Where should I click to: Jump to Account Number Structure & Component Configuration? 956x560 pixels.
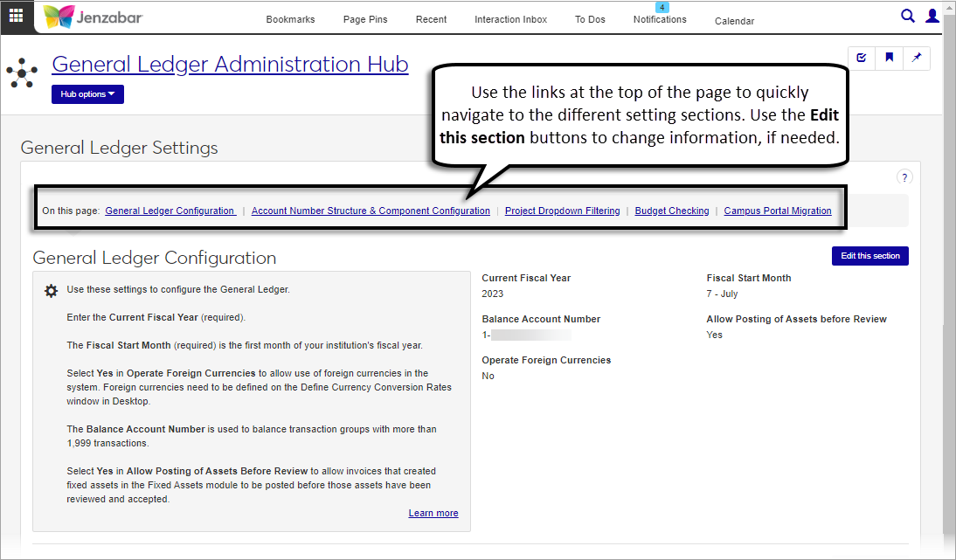coord(371,211)
